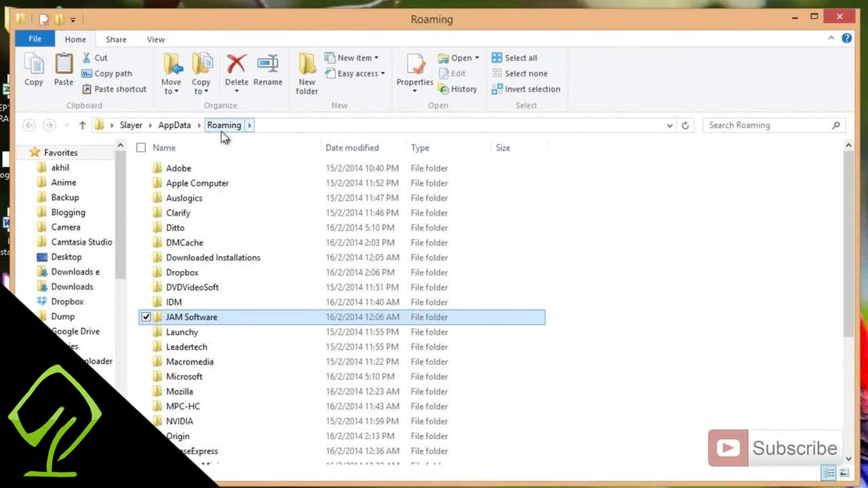Click Select all in the ribbon
Image resolution: width=868 pixels, height=488 pixels.
click(515, 58)
